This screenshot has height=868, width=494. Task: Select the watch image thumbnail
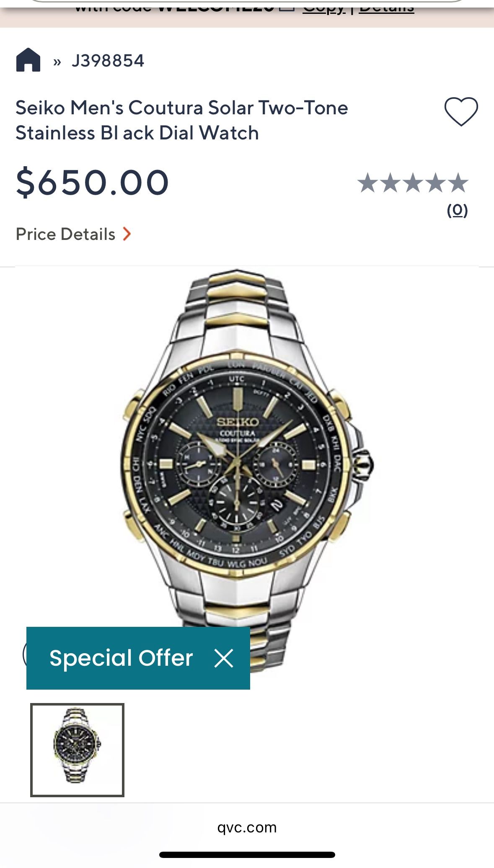(x=78, y=750)
